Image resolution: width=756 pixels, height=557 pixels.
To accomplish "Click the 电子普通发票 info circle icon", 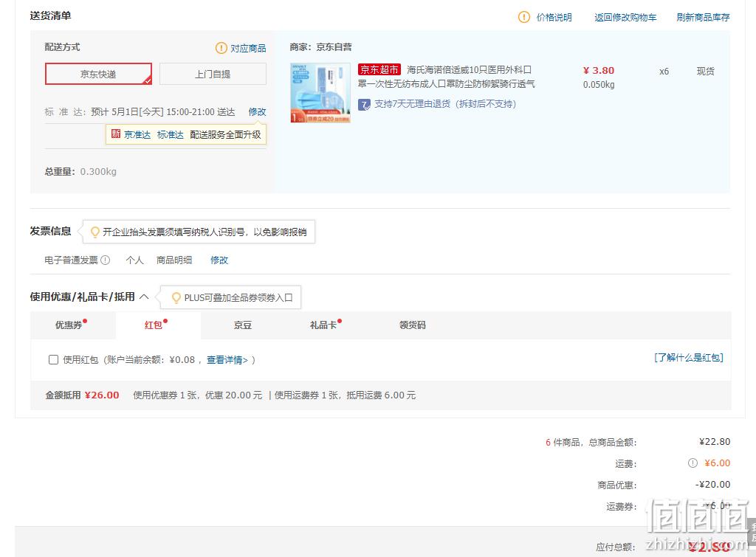I will coord(105,260).
